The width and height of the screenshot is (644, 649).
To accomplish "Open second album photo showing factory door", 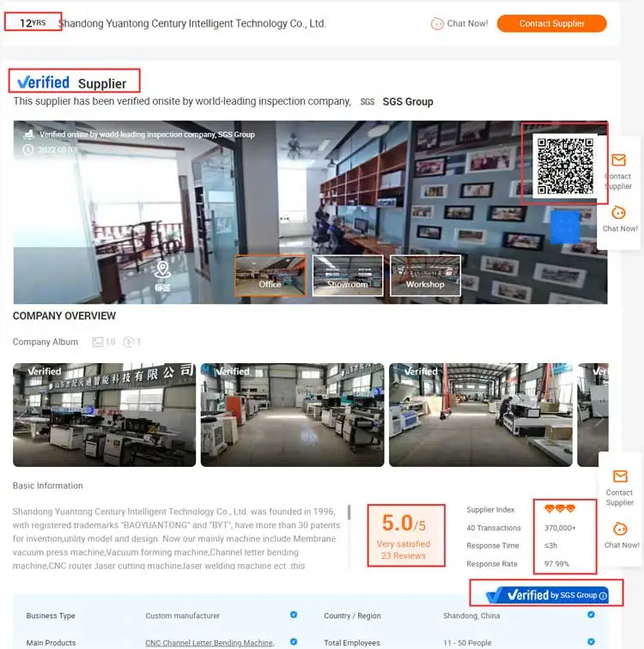I will point(293,415).
